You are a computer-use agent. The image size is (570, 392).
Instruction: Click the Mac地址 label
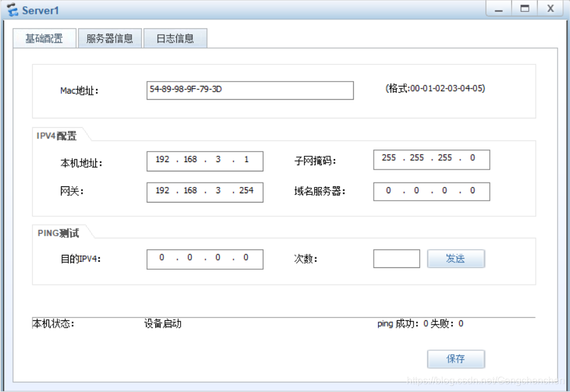point(79,90)
